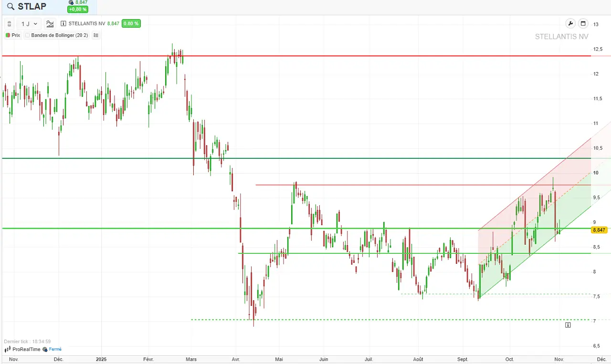This screenshot has height=364, width=611.
Task: Enable the Bandes de Bollinger checkbox
Action: pyautogui.click(x=27, y=35)
